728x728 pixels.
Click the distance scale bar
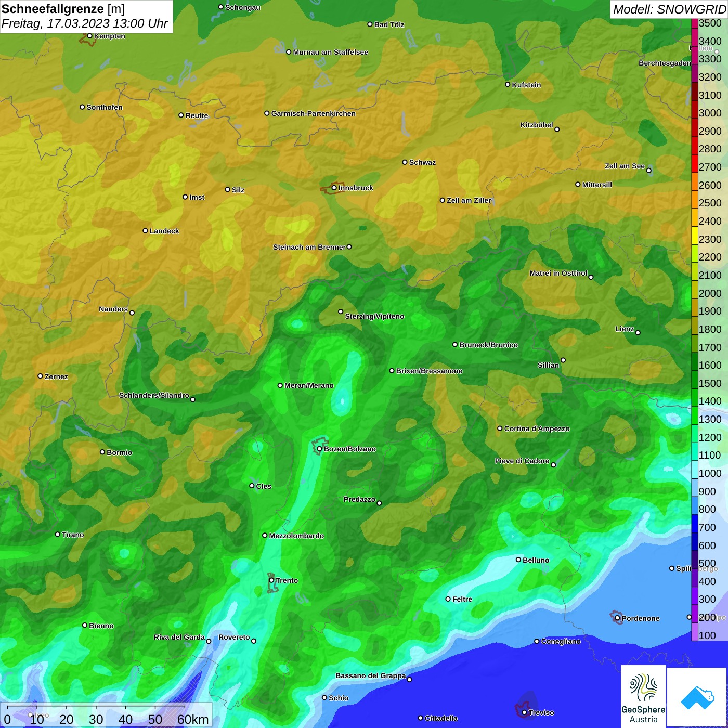coord(106,716)
